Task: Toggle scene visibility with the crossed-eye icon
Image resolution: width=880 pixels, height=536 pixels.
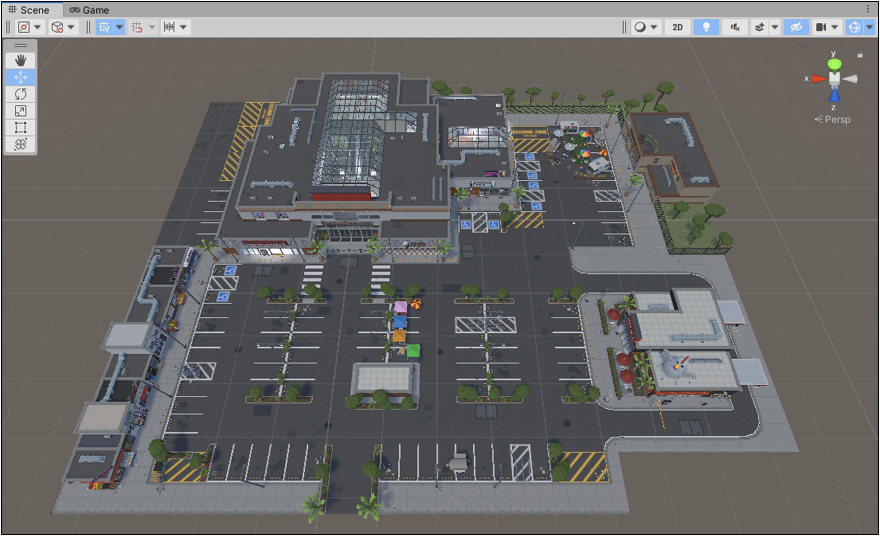Action: (796, 27)
